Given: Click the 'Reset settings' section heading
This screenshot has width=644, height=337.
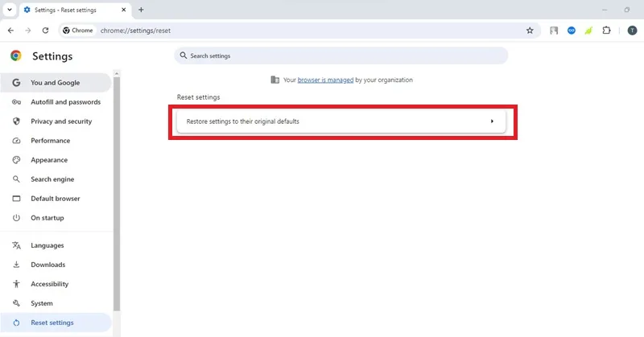Looking at the screenshot, I should click(198, 97).
